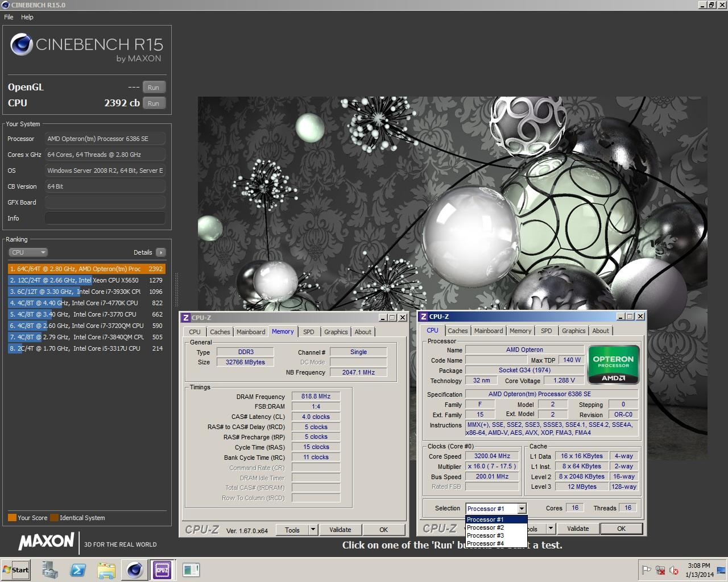The height and width of the screenshot is (582, 728).
Task: Click the Cinebench taskbar icon
Action: tap(135, 569)
